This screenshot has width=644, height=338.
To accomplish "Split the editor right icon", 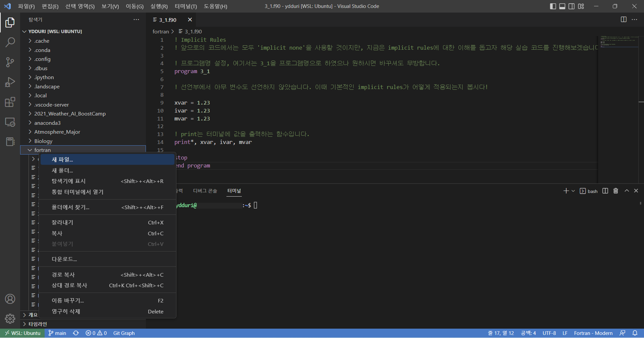I will tap(624, 19).
